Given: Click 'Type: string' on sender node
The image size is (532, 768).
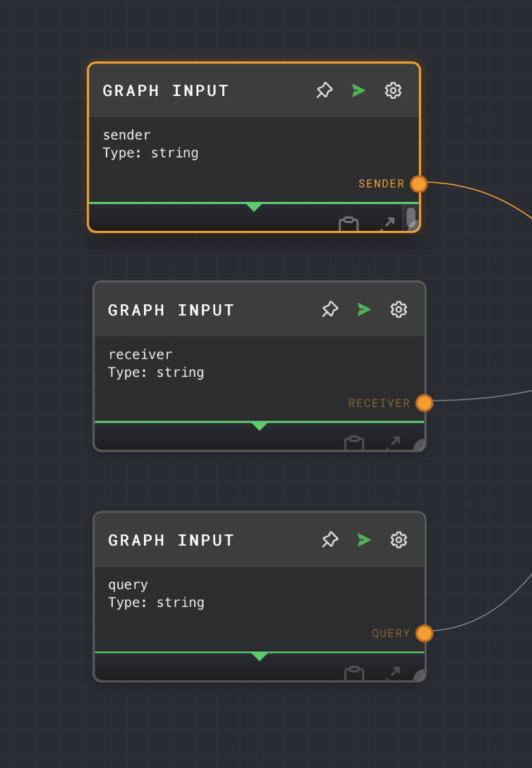Looking at the screenshot, I should tap(151, 153).
